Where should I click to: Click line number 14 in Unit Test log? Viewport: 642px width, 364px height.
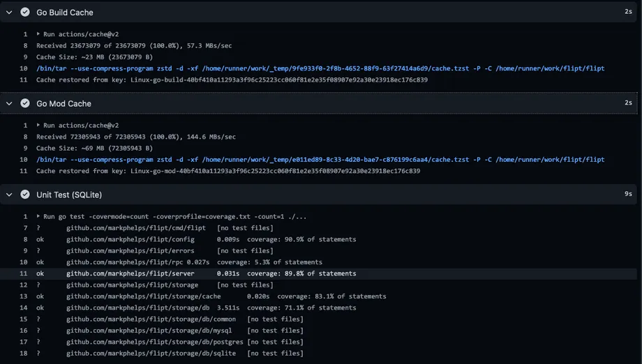coord(24,308)
